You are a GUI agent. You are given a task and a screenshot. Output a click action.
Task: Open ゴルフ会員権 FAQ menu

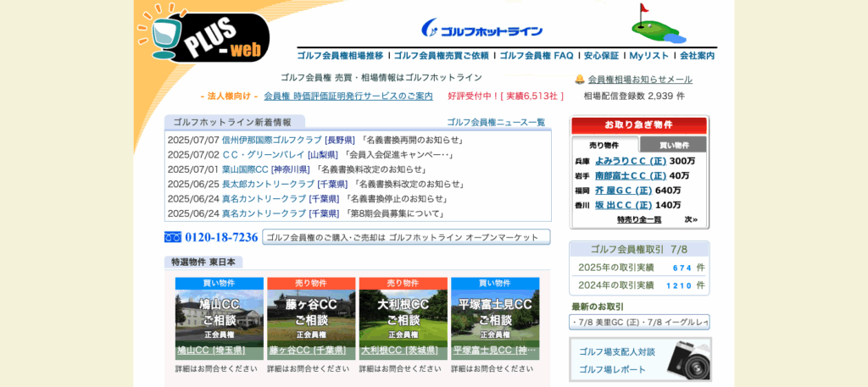[x=537, y=56]
